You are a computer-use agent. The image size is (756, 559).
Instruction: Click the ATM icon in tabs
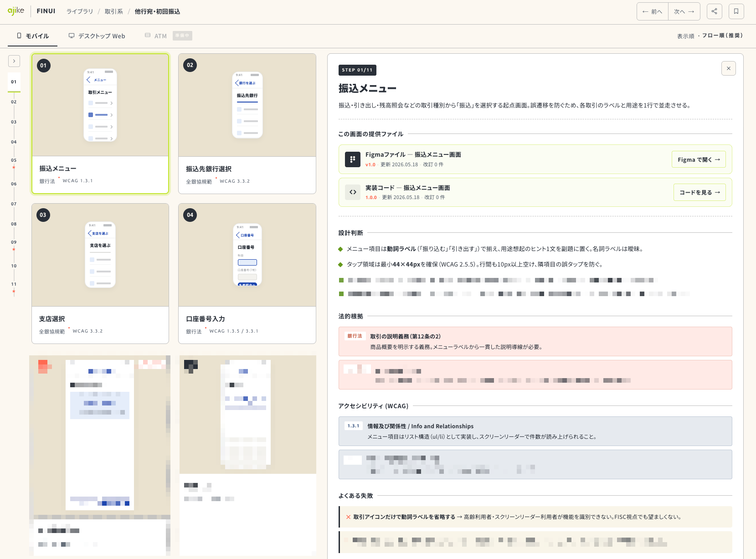148,35
